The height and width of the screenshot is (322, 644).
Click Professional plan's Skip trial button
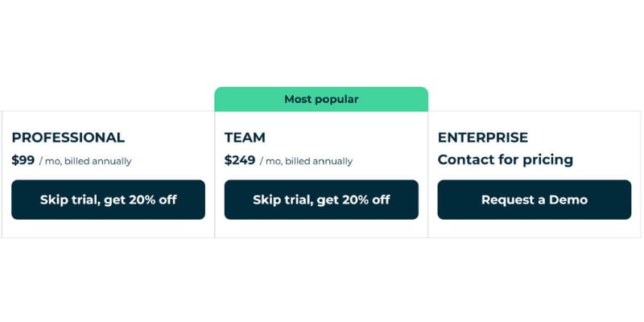click(x=108, y=200)
